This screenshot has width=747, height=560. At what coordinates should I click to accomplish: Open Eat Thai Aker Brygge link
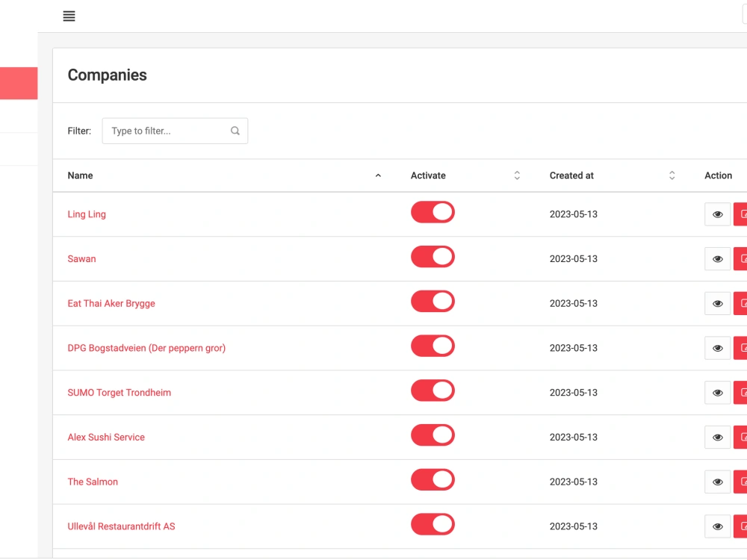pos(111,303)
